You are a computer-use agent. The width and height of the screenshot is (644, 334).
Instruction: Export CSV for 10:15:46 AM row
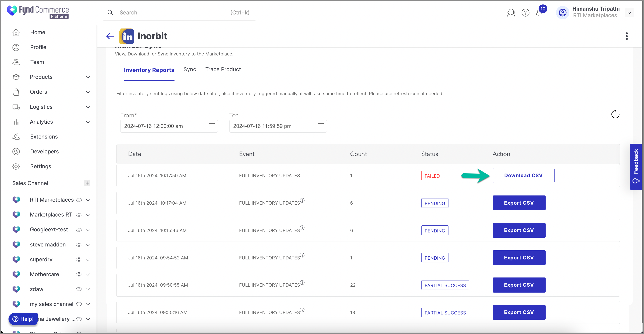point(519,230)
